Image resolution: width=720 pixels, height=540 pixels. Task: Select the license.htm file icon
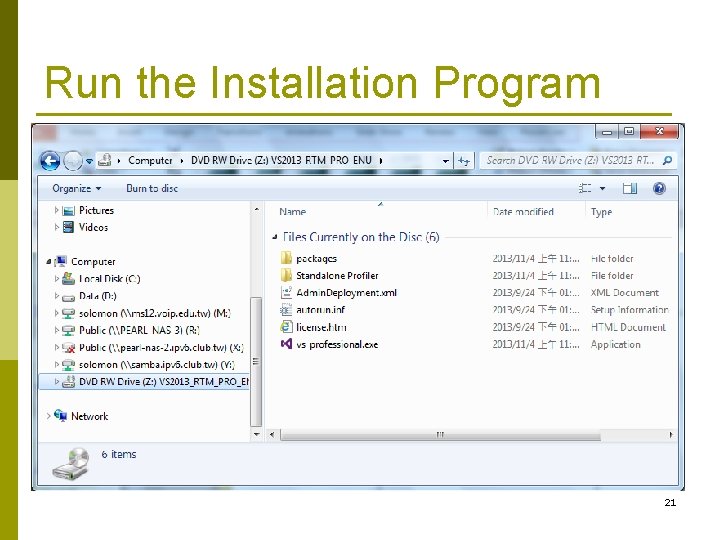point(286,327)
